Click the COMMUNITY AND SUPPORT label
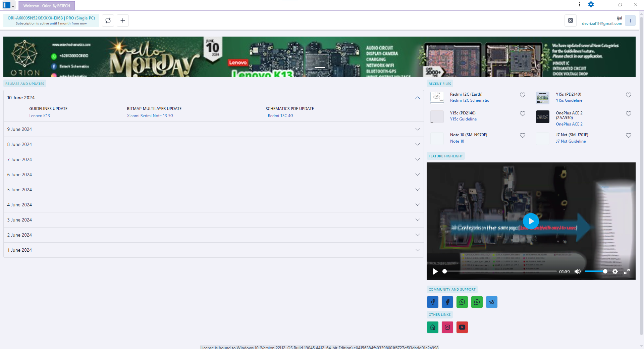Viewport: 644px width, 349px height. click(452, 289)
